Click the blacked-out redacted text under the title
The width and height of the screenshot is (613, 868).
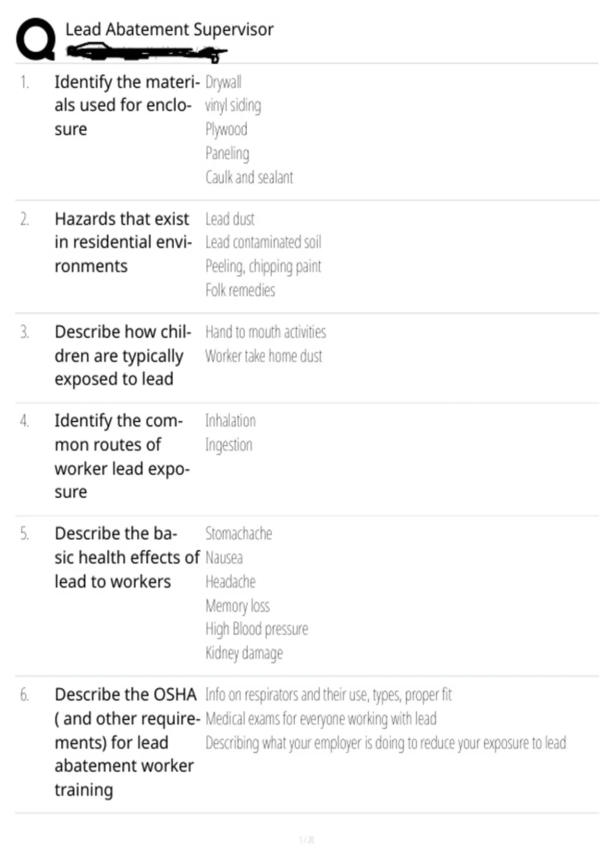point(147,53)
